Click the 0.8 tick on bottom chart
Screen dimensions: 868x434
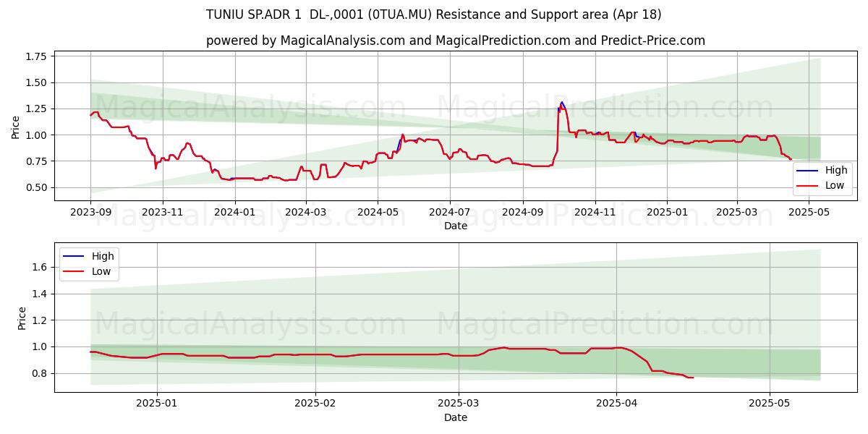tap(40, 374)
